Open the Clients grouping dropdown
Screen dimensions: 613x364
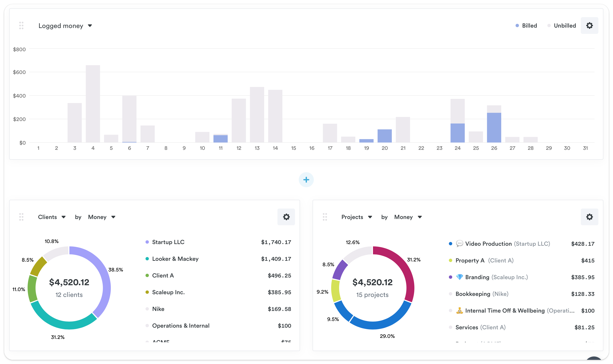[x=52, y=217]
